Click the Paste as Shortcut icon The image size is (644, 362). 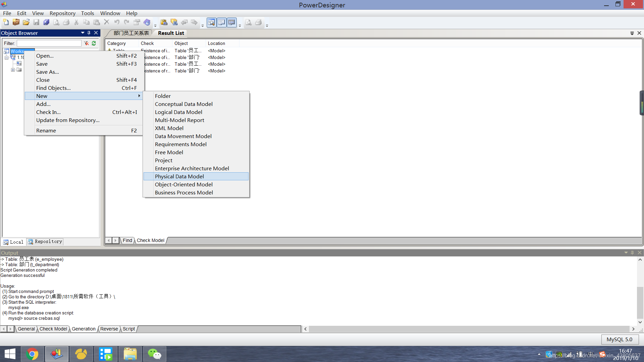point(164,22)
